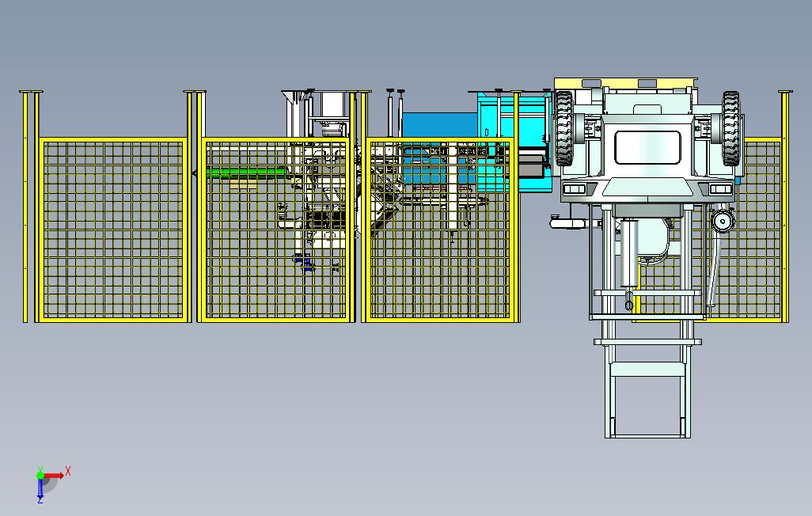Click the red X axis arrow of triad
The height and width of the screenshot is (516, 812).
pos(53,475)
